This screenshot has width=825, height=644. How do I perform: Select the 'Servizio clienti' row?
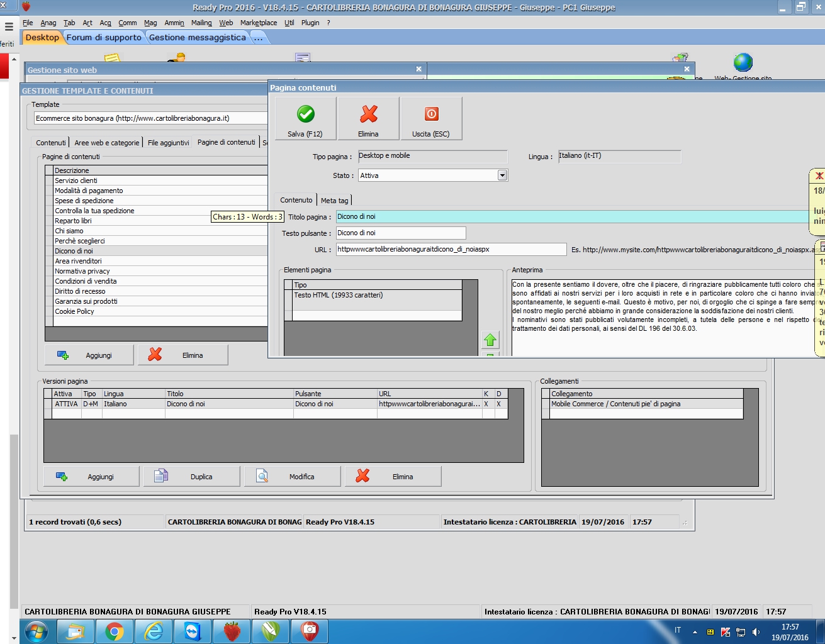click(x=160, y=180)
